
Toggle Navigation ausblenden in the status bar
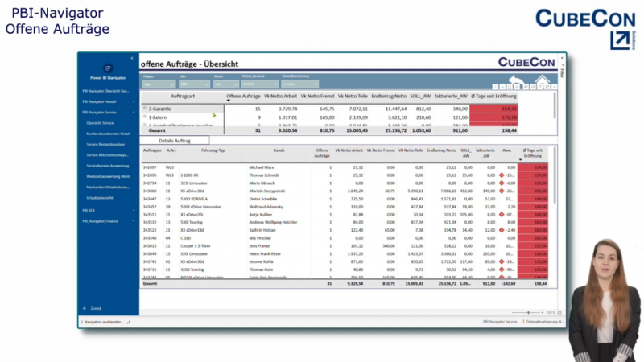pyautogui.click(x=103, y=322)
